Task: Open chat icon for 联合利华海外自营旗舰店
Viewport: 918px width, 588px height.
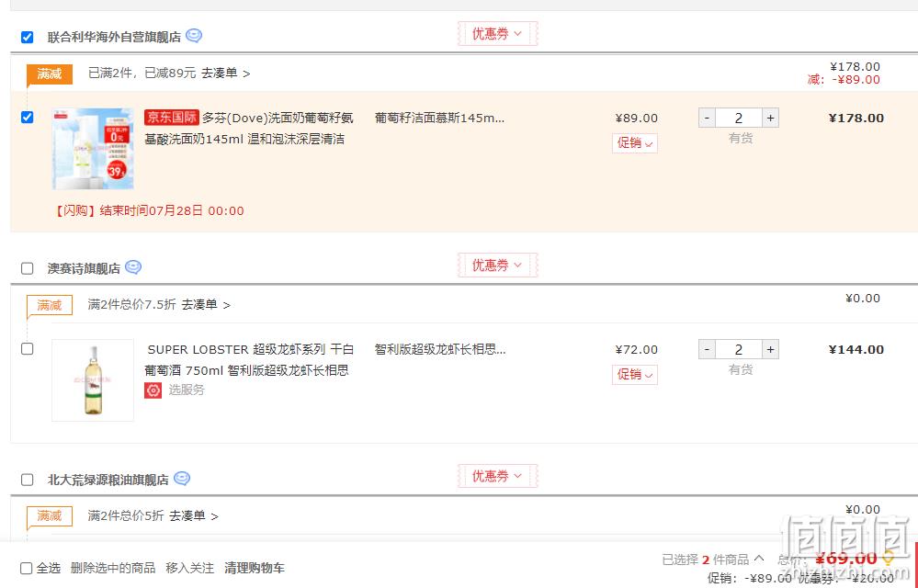Action: point(194,36)
